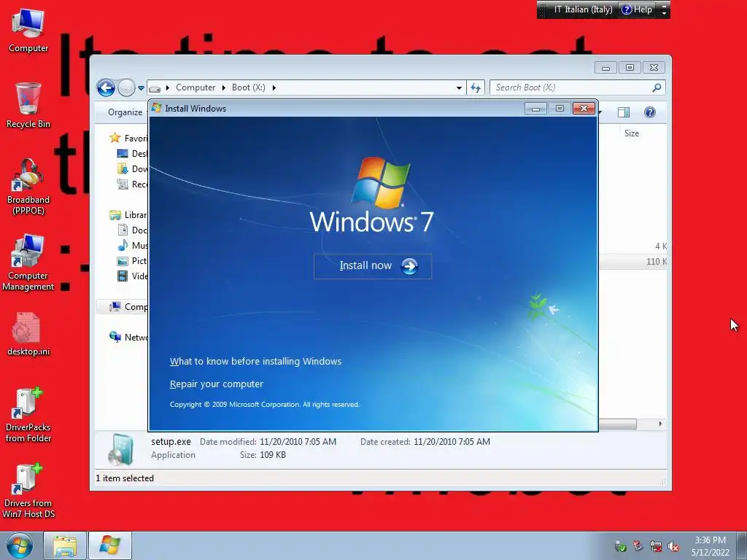Open What to know before installing Windows

255,362
